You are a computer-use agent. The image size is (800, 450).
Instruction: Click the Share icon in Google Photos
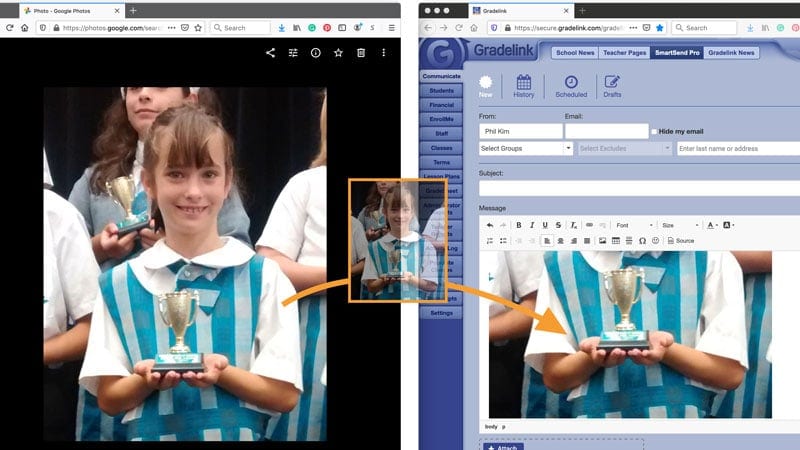(270, 53)
